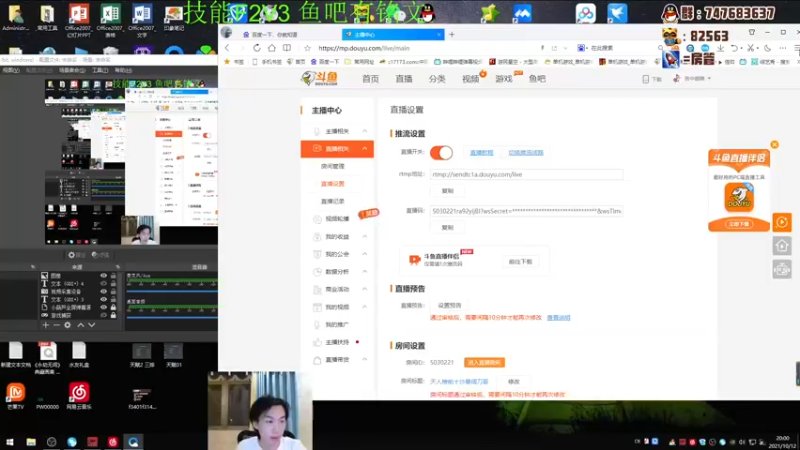Move the source down with the arrow icon

click(91, 325)
